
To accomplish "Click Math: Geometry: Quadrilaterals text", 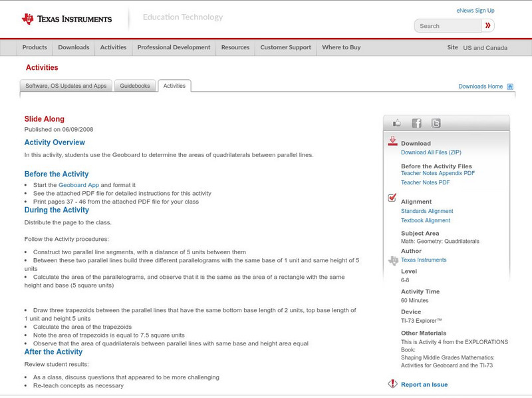I will click(440, 242).
